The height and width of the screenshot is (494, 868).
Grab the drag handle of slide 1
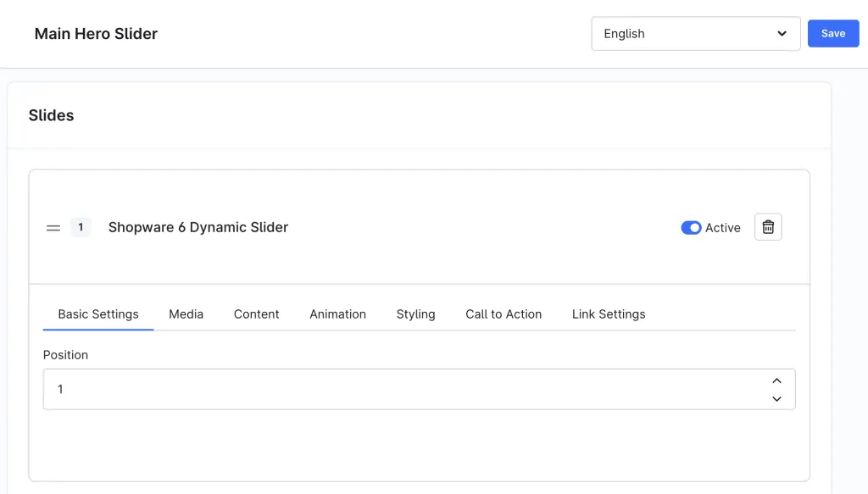click(53, 228)
